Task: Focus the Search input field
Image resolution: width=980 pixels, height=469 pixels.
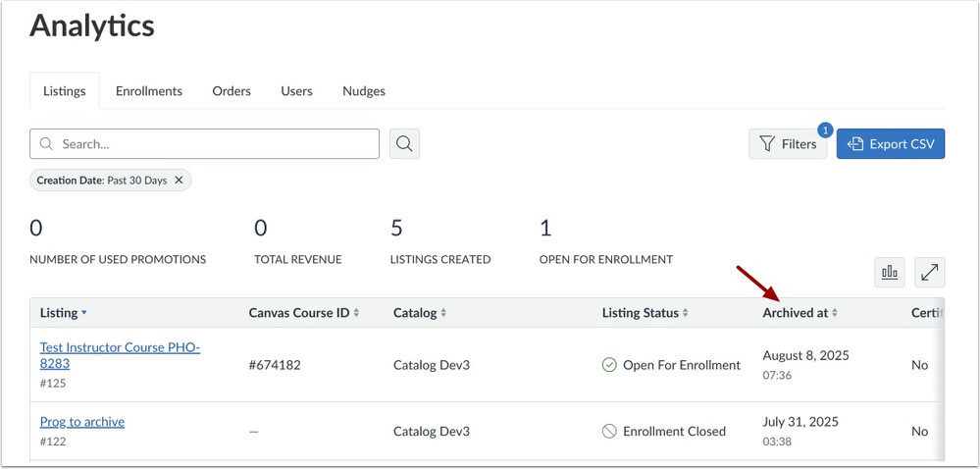Action: 204,144
